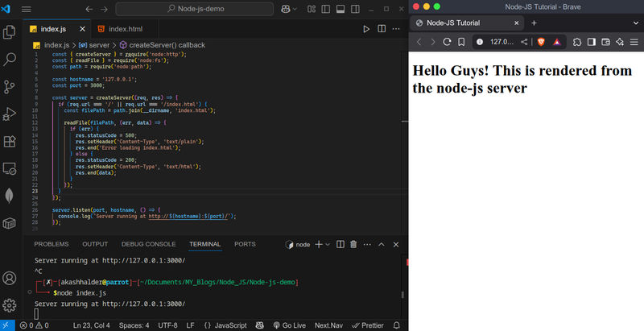Open the errors and warnings status item
Image resolution: width=644 pixels, height=331 pixels.
[34, 325]
